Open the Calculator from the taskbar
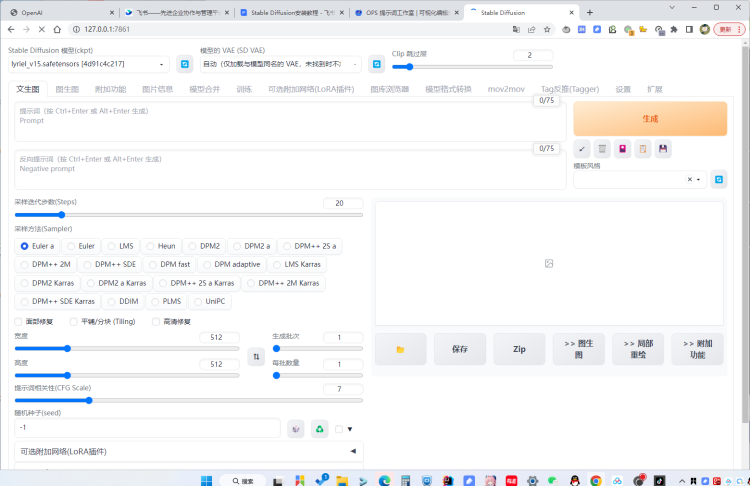Viewport: 750px width, 486px height. pyautogui.click(x=405, y=480)
